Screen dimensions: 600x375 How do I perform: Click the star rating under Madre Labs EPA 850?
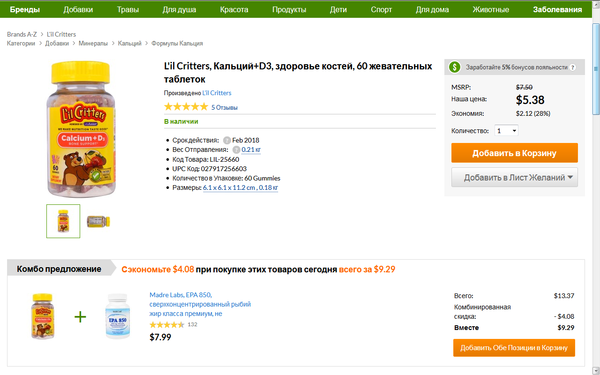(x=167, y=325)
